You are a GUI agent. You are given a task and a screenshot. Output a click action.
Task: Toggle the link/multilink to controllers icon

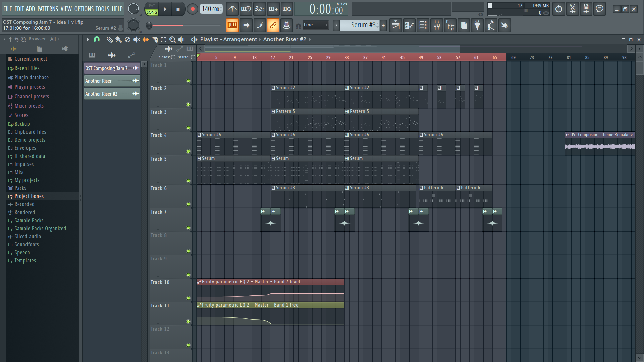pyautogui.click(x=273, y=25)
